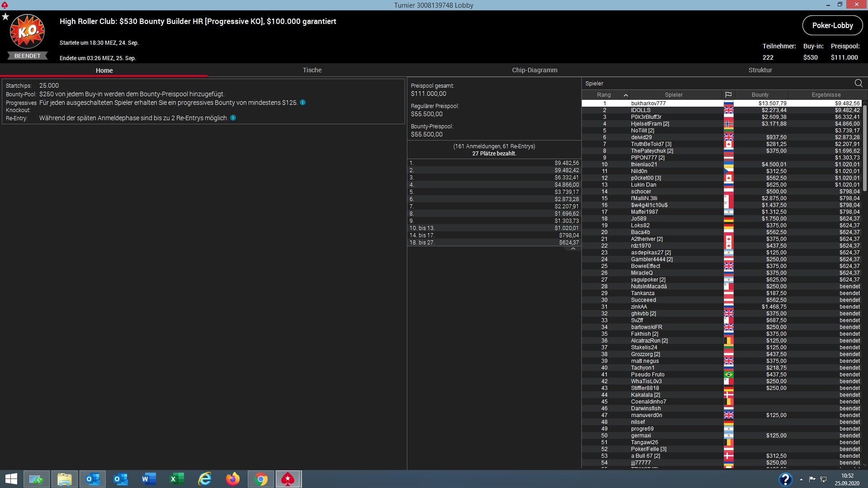Click the K.O. tournament logo
Screen dimensions: 868x488
coord(27,32)
